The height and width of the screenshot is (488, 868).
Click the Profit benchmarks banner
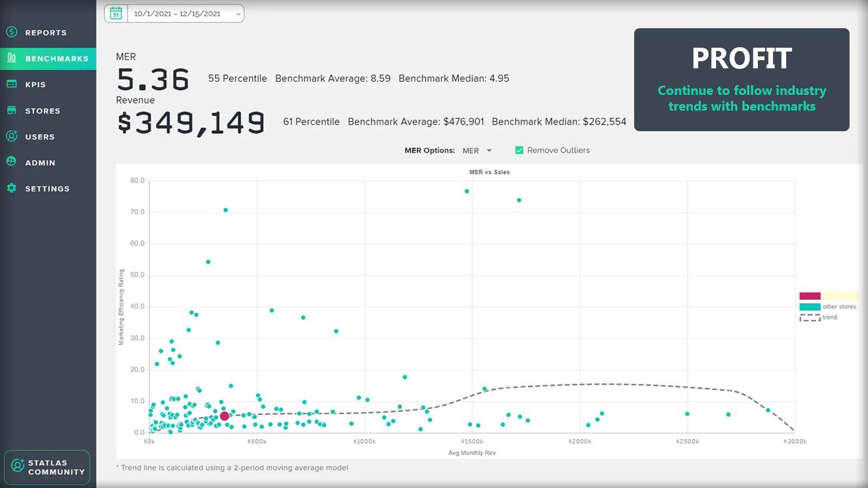pos(742,80)
